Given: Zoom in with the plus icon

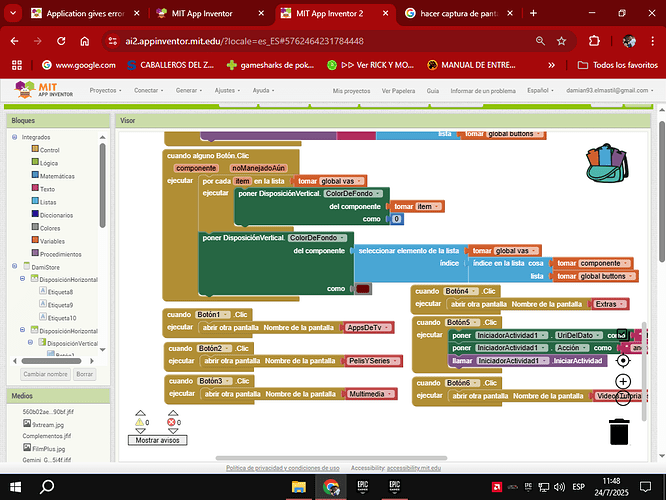Looking at the screenshot, I should [x=623, y=382].
